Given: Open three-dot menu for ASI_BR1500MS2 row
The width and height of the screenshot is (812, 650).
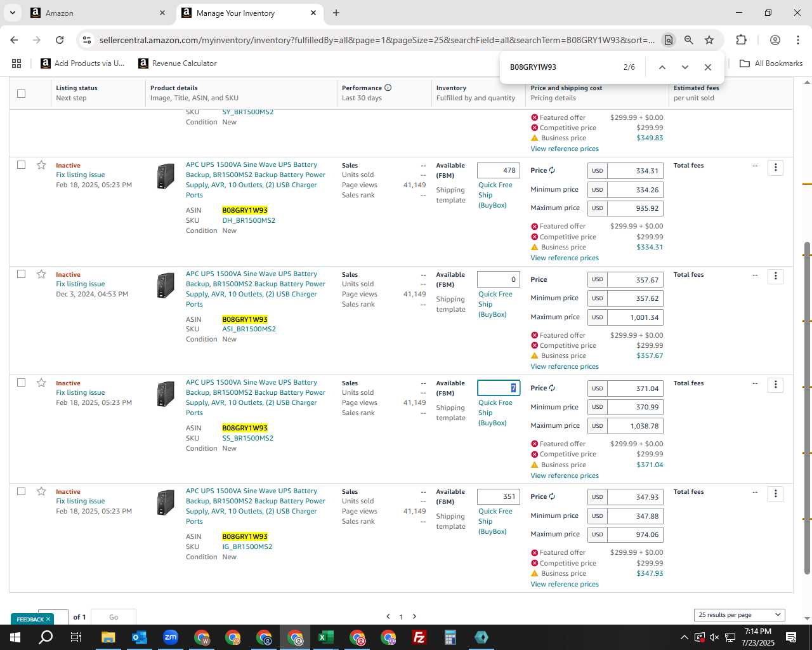Looking at the screenshot, I should (x=775, y=277).
